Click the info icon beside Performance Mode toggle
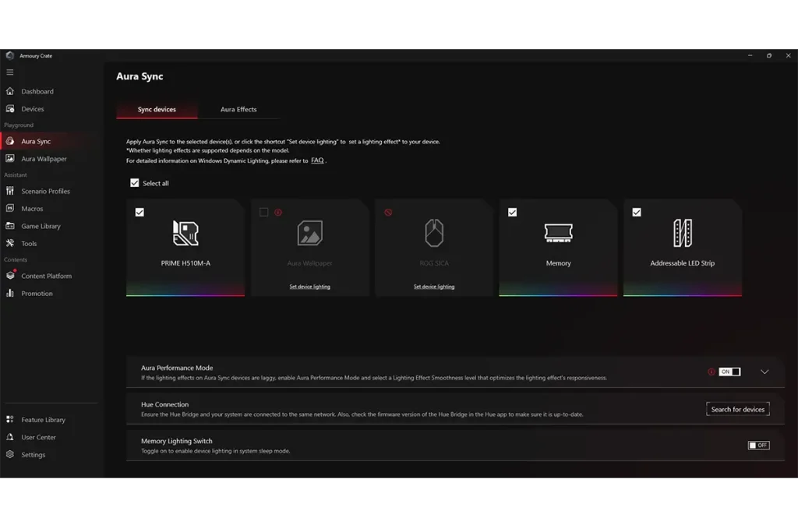 point(711,372)
